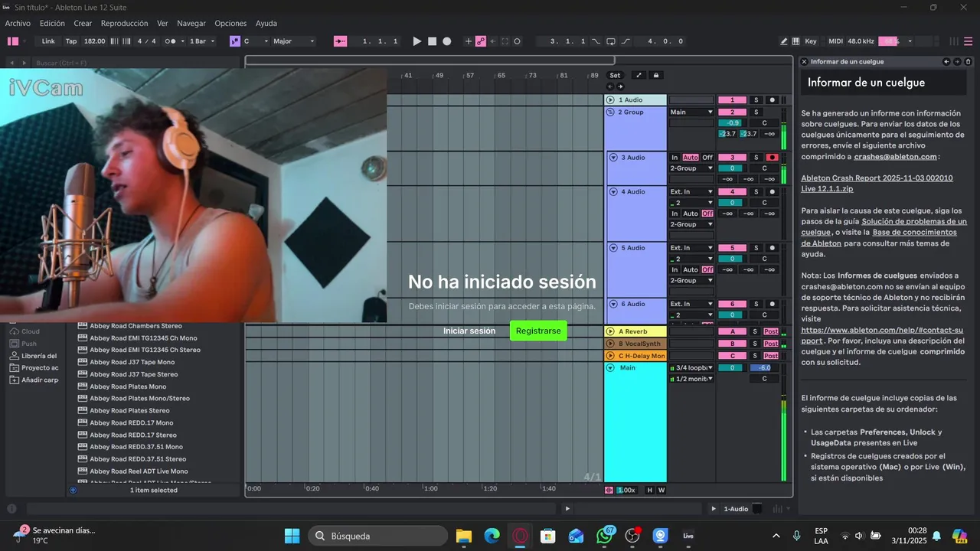Open the Major scale name dropdown
Screen dimensions: 980x551
pyautogui.click(x=294, y=41)
